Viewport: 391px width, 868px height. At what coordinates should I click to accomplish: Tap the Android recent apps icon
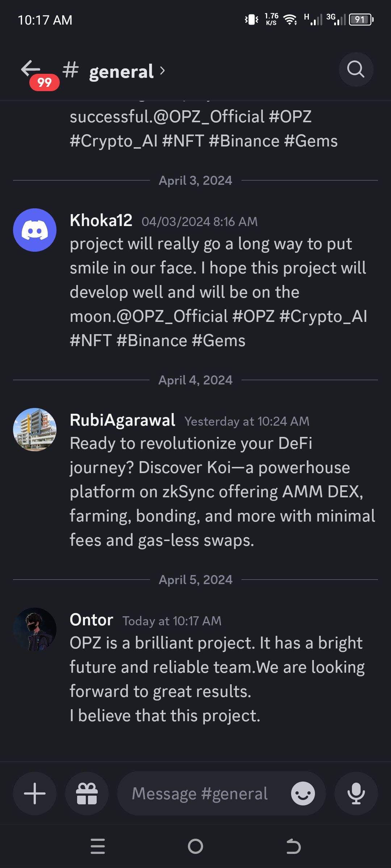coord(98,846)
